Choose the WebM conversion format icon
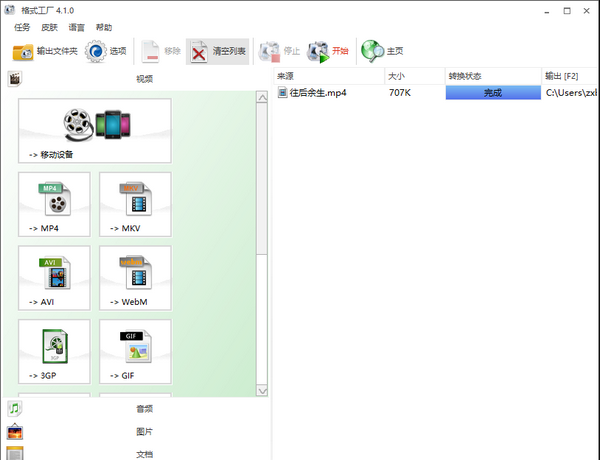Screen dimensions: 600x460 pos(134,278)
